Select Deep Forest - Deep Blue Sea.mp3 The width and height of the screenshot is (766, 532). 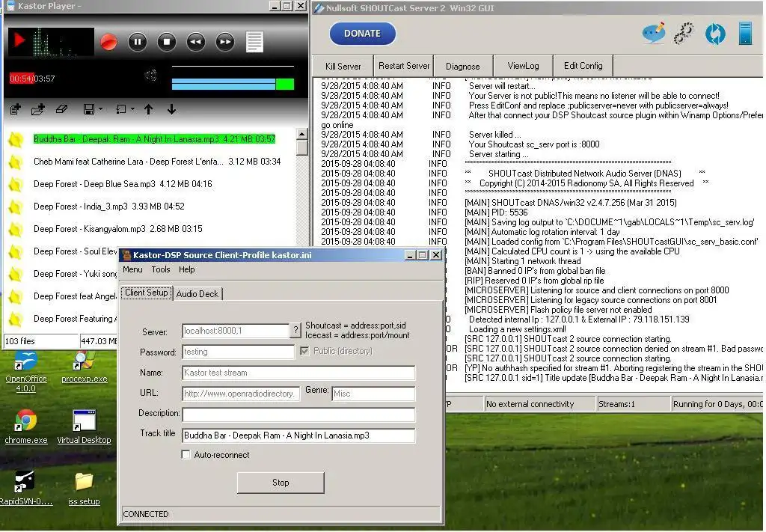point(123,184)
